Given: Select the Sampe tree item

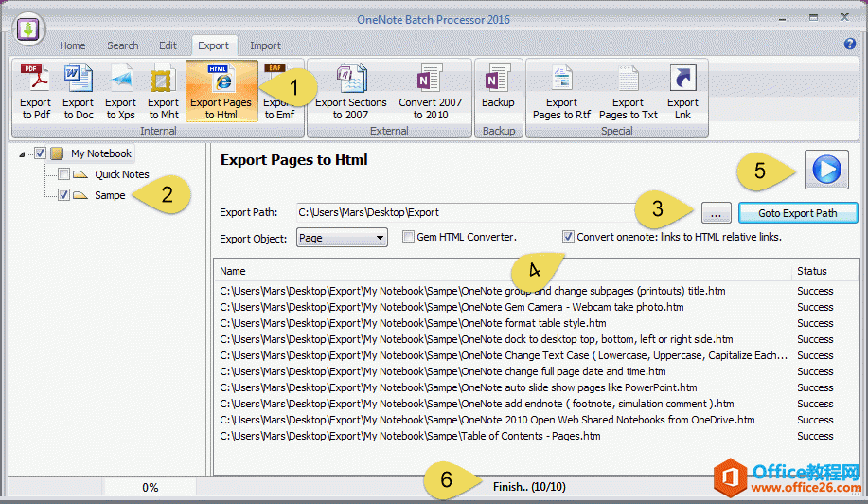Looking at the screenshot, I should 110,195.
